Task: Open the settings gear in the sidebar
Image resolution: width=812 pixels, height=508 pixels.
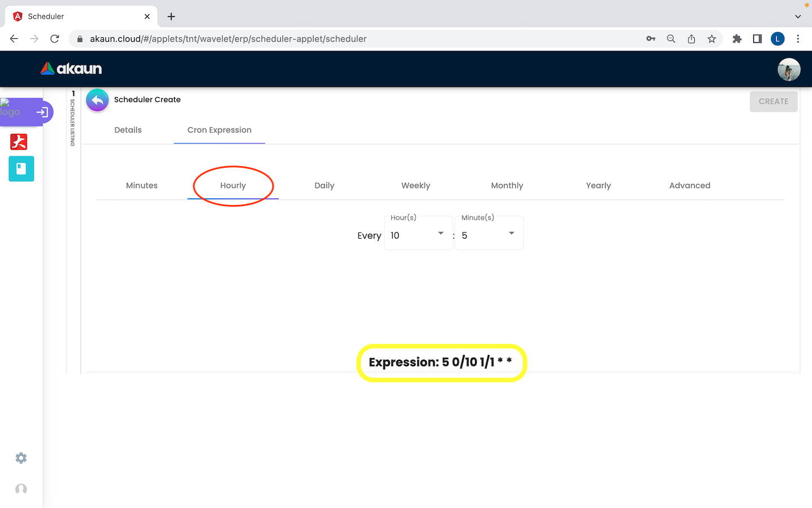Action: [x=21, y=458]
